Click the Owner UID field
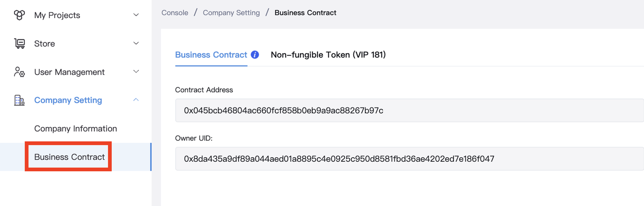This screenshot has height=206, width=644. (x=410, y=159)
